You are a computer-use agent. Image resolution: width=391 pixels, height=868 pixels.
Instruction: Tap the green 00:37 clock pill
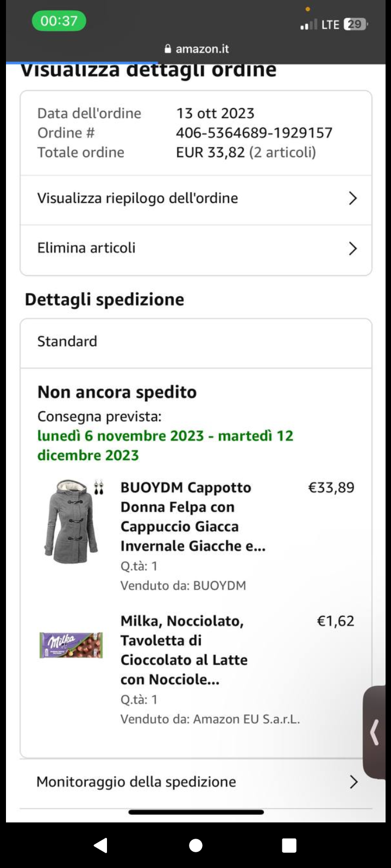coord(59,21)
